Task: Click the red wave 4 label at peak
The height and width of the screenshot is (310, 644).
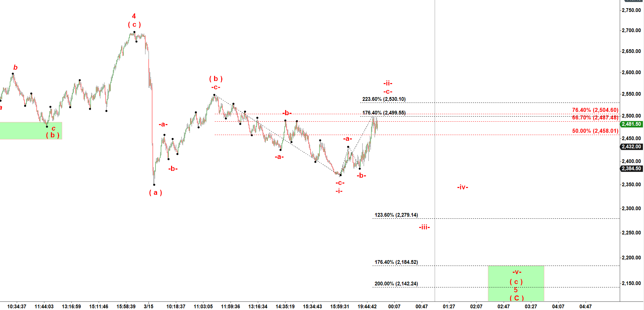Action: pos(134,16)
